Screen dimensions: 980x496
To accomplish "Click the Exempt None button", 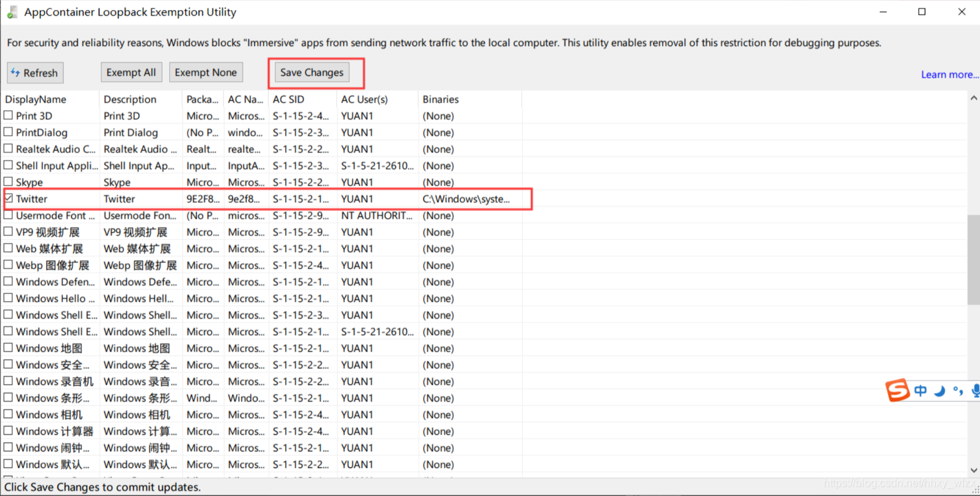I will [206, 72].
